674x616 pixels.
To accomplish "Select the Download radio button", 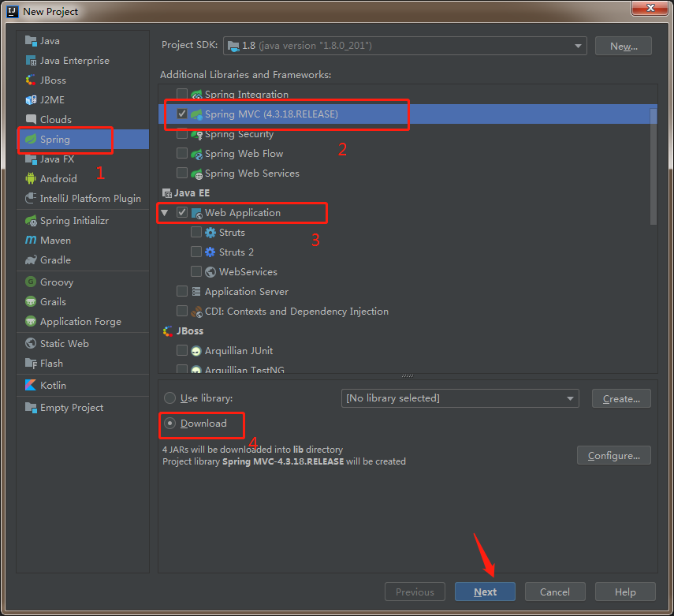I will pyautogui.click(x=169, y=424).
